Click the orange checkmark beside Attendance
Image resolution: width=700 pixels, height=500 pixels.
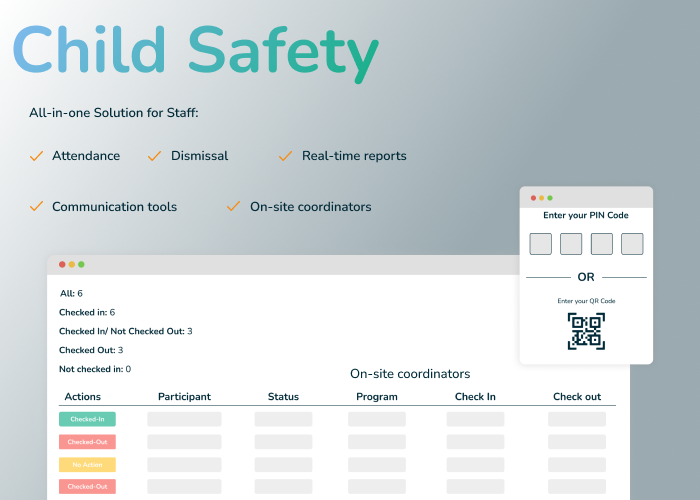(x=36, y=156)
